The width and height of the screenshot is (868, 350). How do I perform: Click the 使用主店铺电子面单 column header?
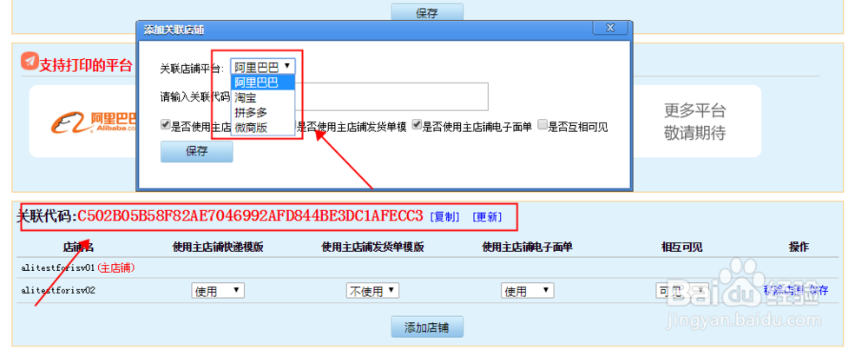pyautogui.click(x=528, y=248)
